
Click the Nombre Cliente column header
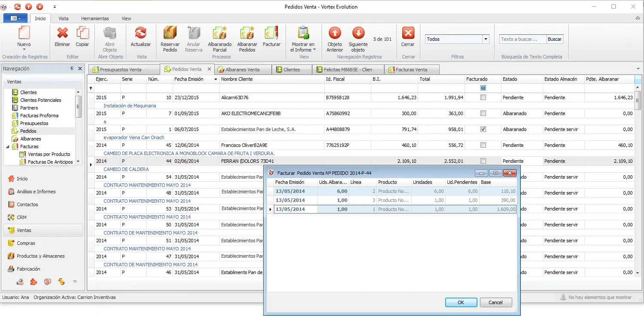(272, 79)
